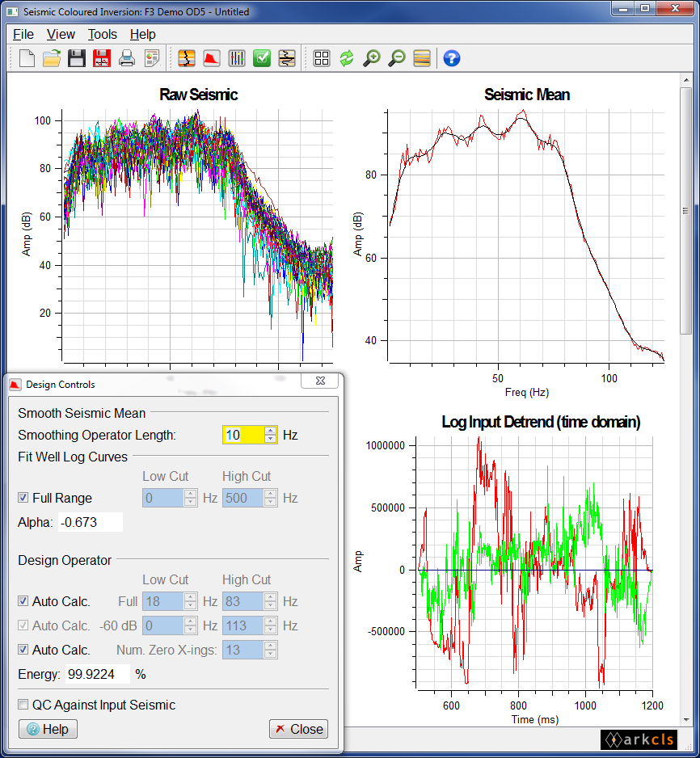This screenshot has height=758, width=700.
Task: Toggle Auto Calc. for Num. Zero X-ings
Action: (23, 649)
